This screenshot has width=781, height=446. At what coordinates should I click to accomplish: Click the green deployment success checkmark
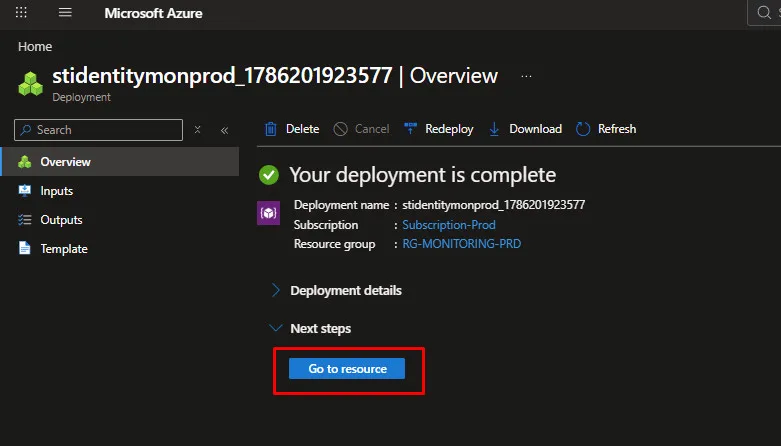[269, 175]
